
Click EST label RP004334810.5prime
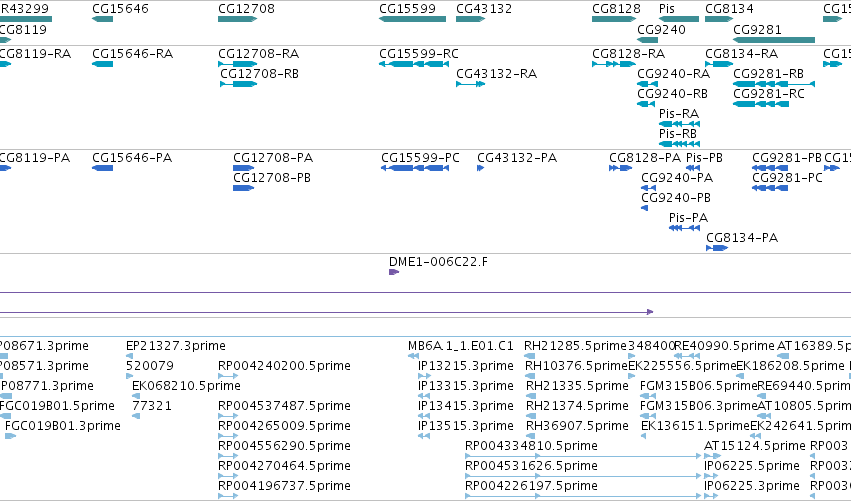pyautogui.click(x=531, y=446)
